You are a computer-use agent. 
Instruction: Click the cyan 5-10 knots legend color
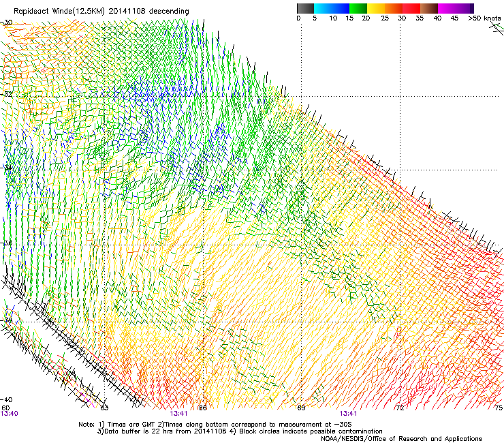tap(323, 8)
